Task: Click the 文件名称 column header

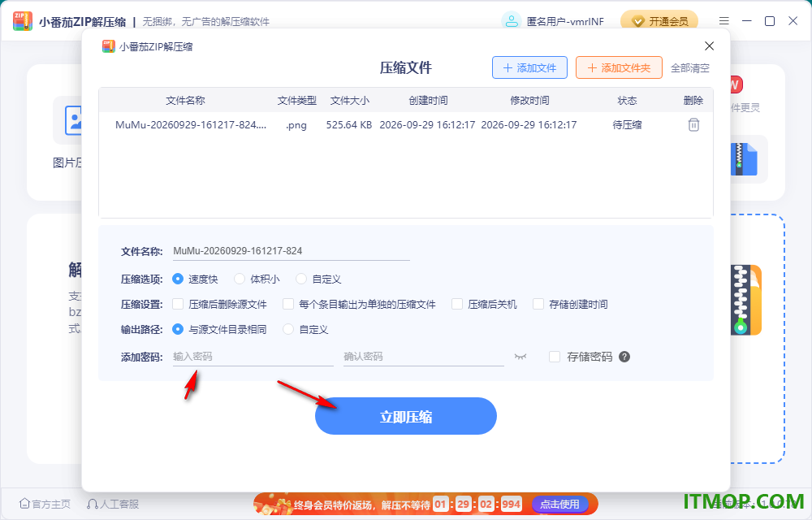Action: coord(185,101)
